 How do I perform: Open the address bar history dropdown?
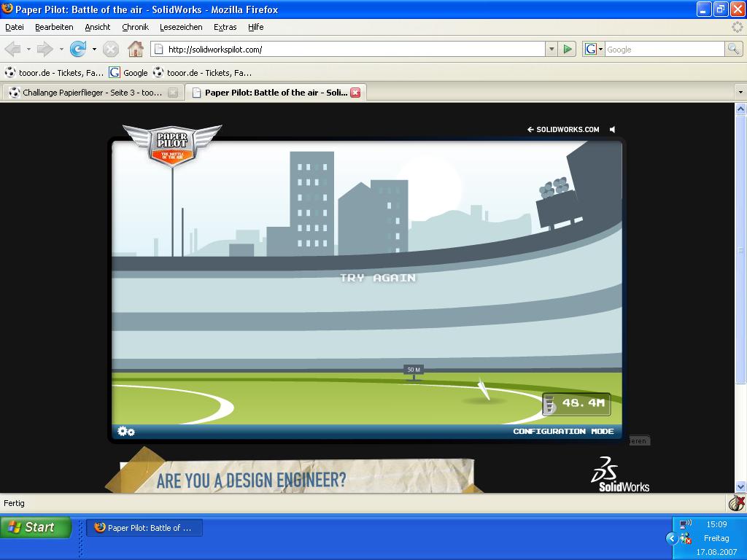[x=551, y=49]
